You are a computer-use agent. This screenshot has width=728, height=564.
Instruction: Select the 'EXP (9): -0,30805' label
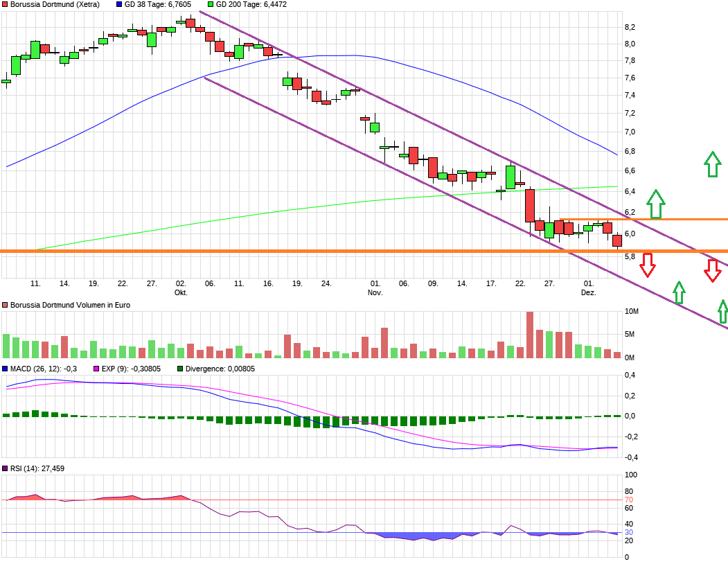[132, 369]
